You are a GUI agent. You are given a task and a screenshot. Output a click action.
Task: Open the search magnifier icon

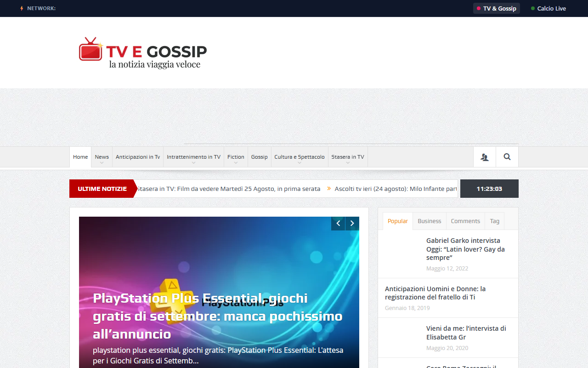(x=507, y=157)
